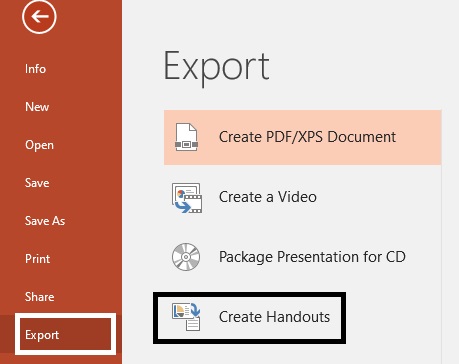
Task: Select Save As option
Action: click(x=45, y=221)
